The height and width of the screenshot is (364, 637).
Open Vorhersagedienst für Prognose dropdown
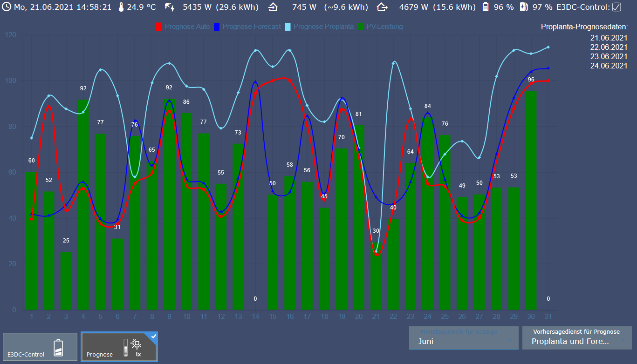click(x=577, y=338)
